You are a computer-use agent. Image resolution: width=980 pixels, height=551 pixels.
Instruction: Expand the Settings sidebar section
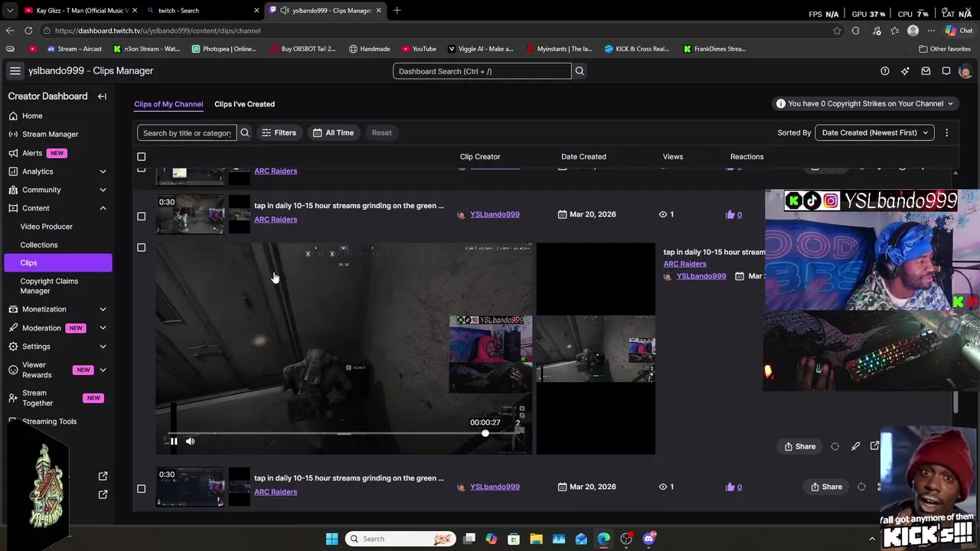pyautogui.click(x=103, y=347)
